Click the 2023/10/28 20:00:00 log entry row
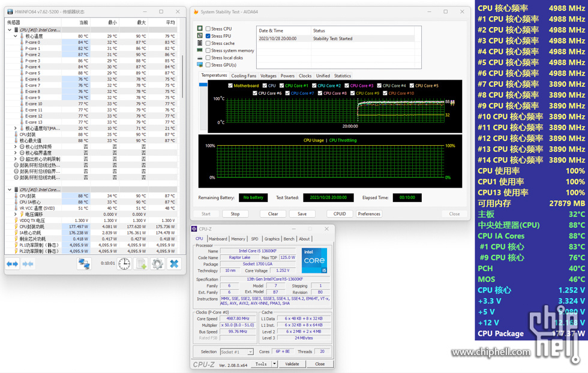Screen dimensions: 588x373 336,38
